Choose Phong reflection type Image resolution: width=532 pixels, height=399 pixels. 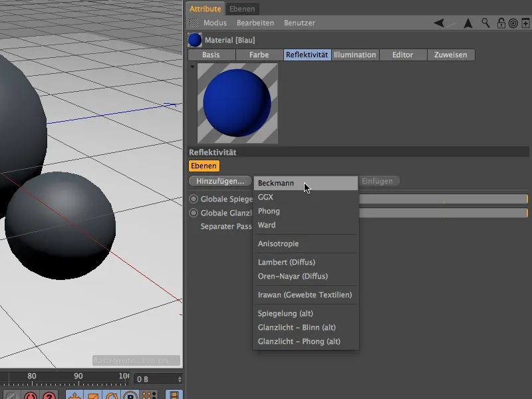coord(306,211)
